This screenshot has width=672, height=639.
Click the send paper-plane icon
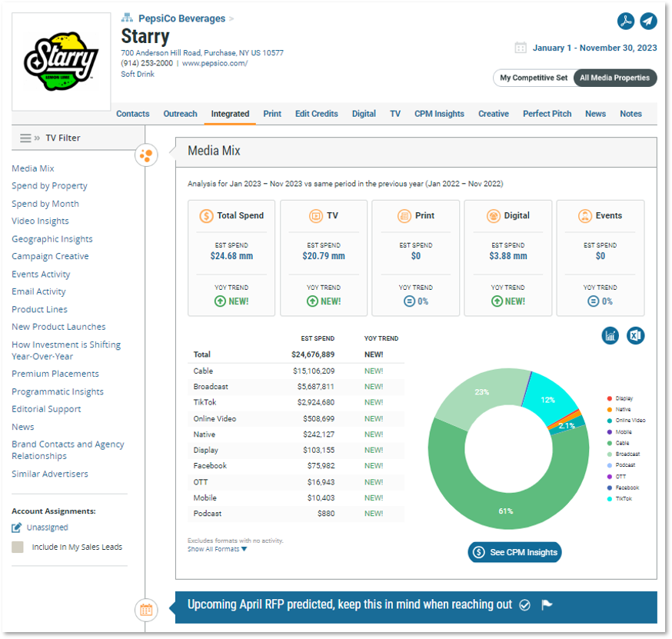pyautogui.click(x=648, y=21)
